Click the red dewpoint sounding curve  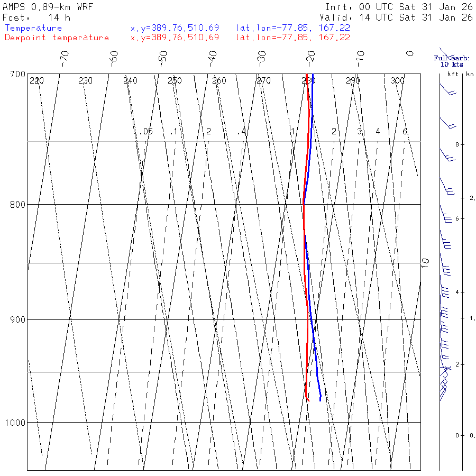coord(305,258)
